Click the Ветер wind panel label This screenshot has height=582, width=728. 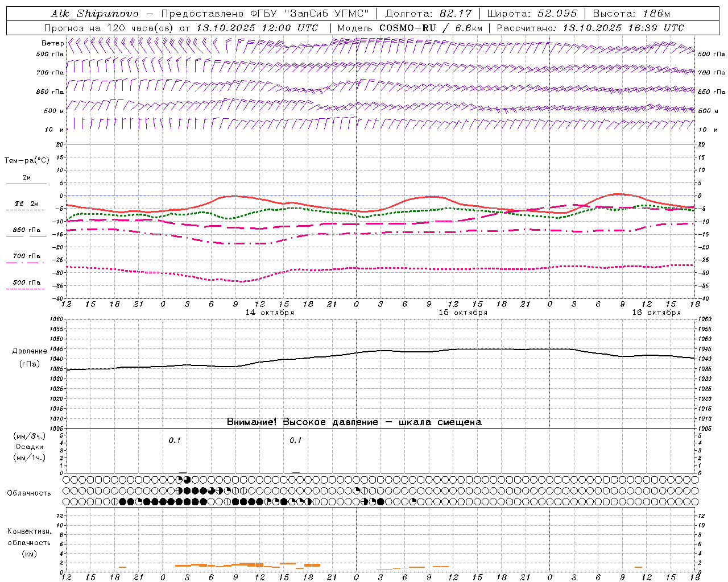[52, 43]
